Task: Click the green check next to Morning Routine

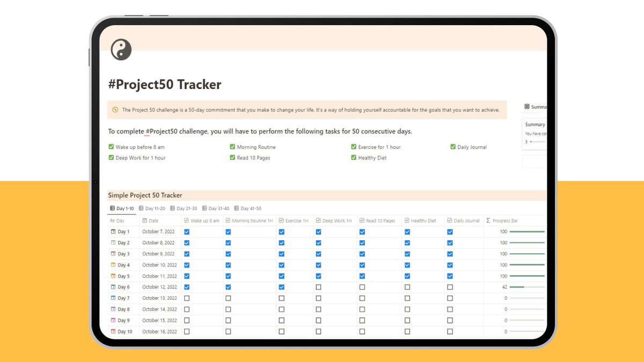Action: tap(232, 147)
